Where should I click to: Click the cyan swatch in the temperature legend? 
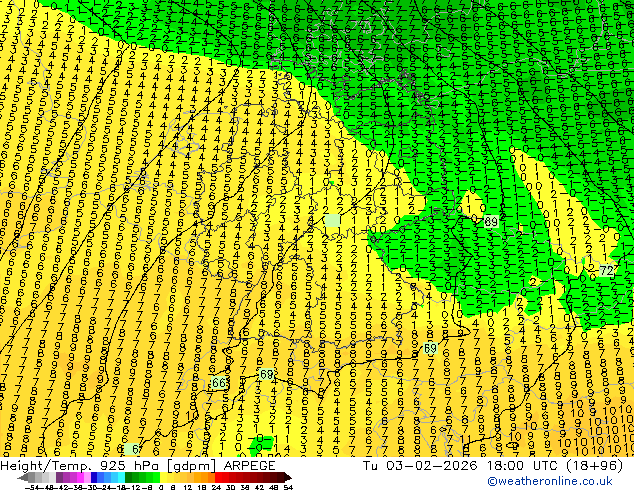(121, 477)
